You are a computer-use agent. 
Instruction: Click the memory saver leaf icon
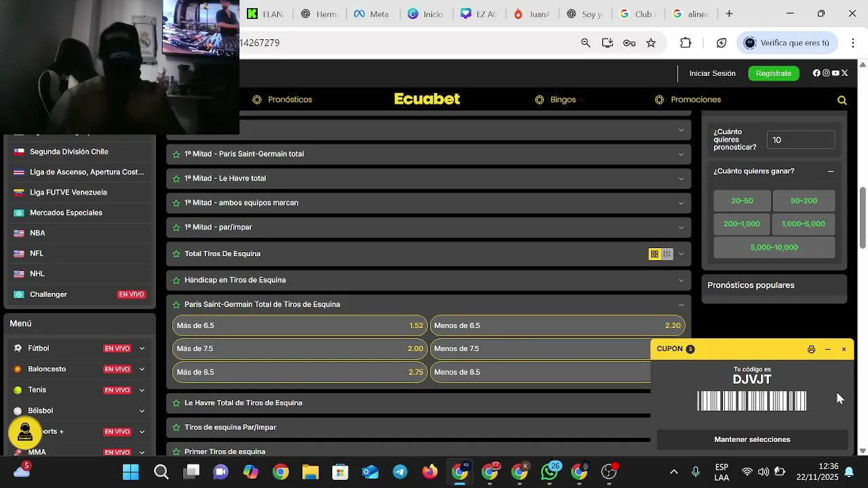point(722,43)
